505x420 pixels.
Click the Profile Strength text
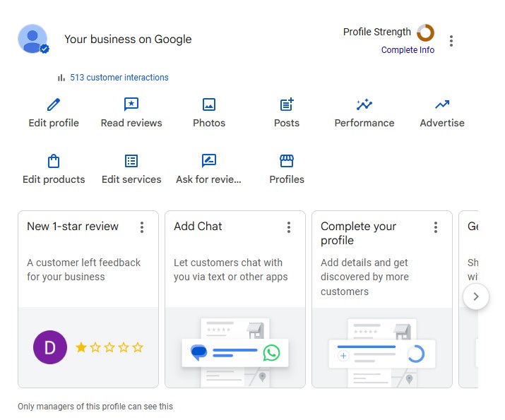(377, 32)
